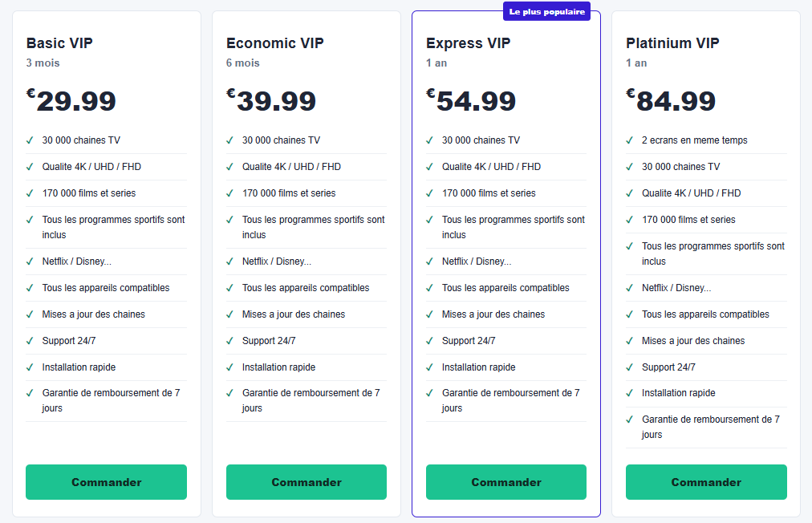Image resolution: width=812 pixels, height=523 pixels.
Task: Click the Basic VIP checkmark next to '30 000 chaines TV'
Action: 30,140
